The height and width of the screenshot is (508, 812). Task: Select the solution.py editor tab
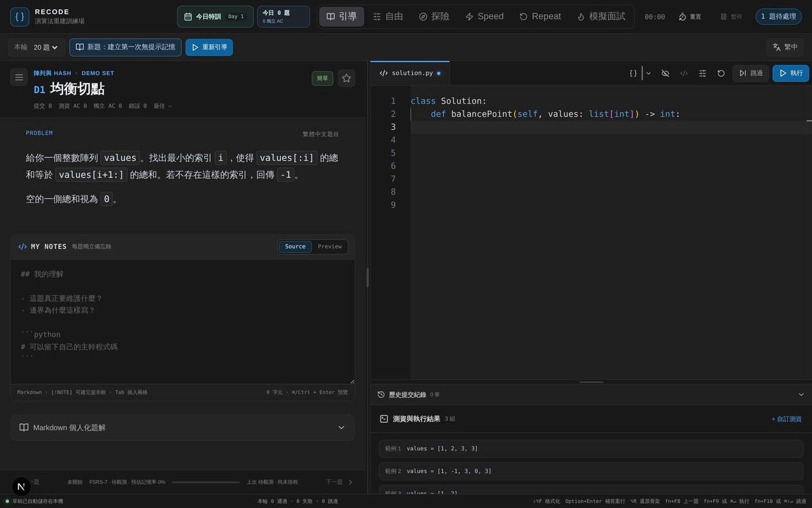410,73
